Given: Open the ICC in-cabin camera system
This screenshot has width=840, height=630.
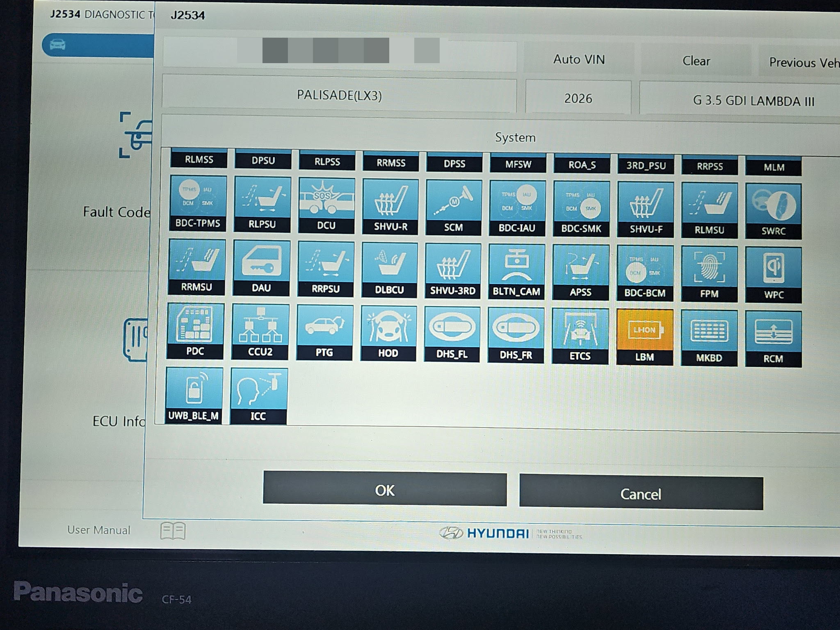Looking at the screenshot, I should pos(259,396).
